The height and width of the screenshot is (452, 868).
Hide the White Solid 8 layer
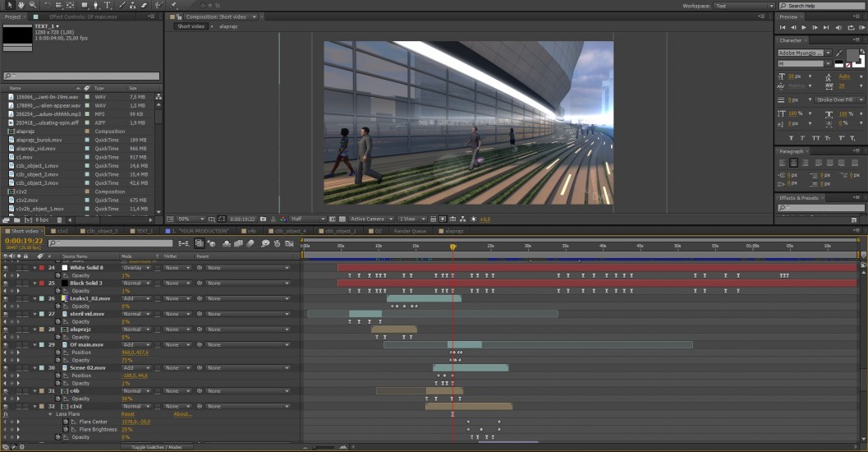[x=5, y=268]
